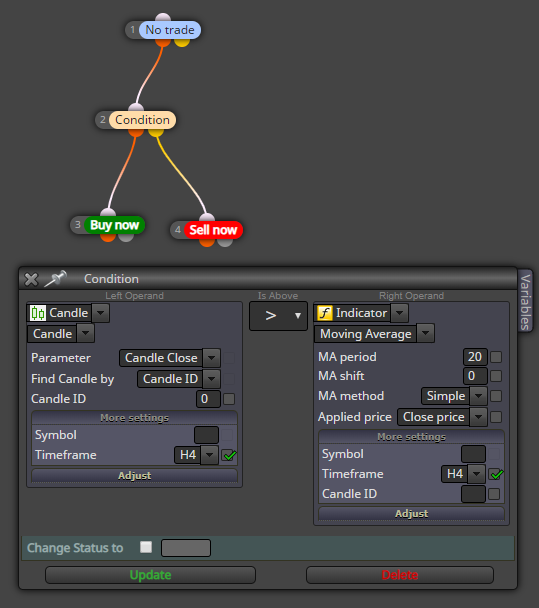Select the Sell now block
This screenshot has height=608, width=539.
point(213,230)
